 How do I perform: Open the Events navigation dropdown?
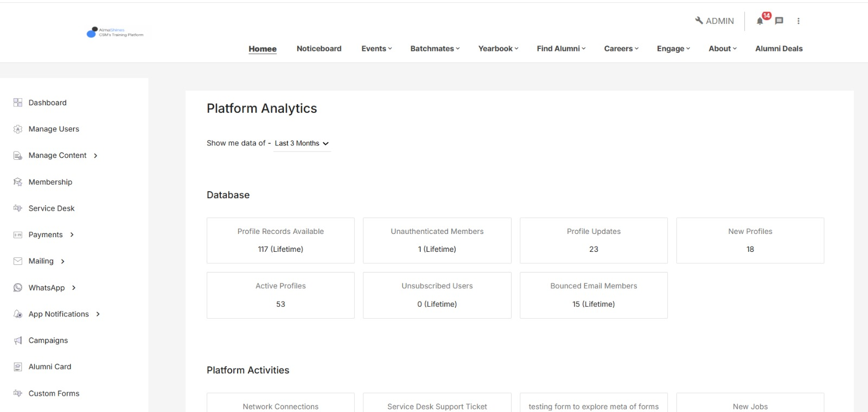point(376,48)
